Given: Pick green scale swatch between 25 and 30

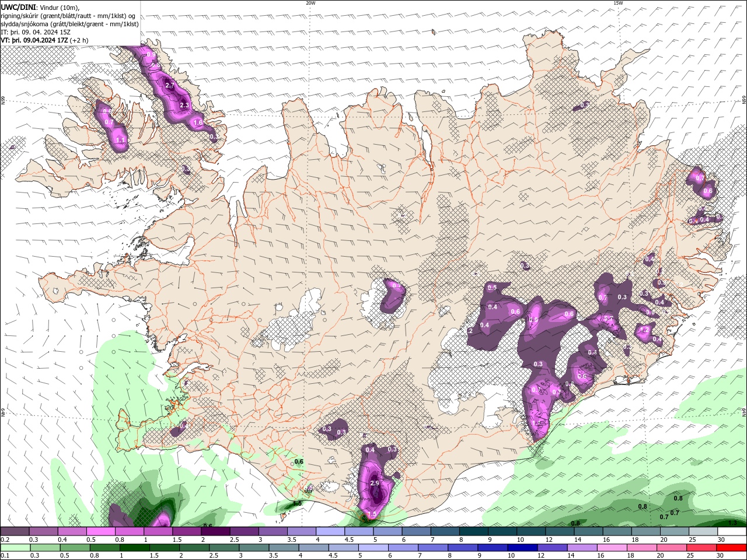Looking at the screenshot, I should click(x=700, y=548).
